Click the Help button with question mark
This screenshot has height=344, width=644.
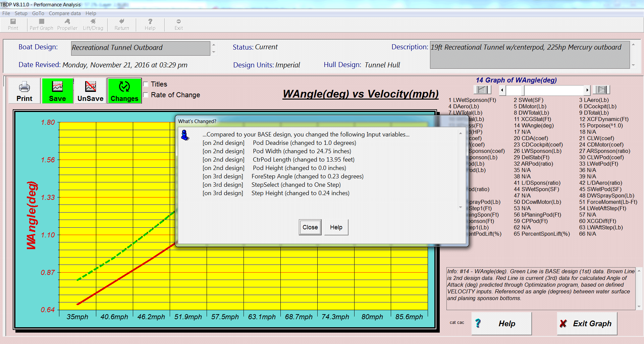click(501, 324)
